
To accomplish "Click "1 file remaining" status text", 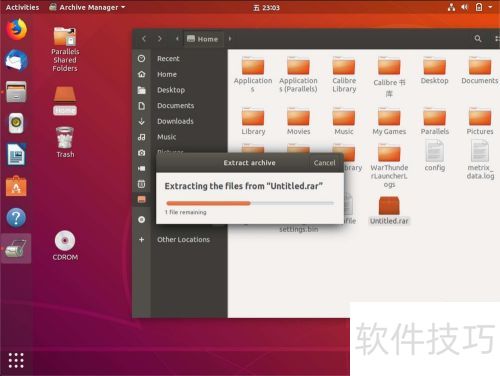I will pos(186,212).
